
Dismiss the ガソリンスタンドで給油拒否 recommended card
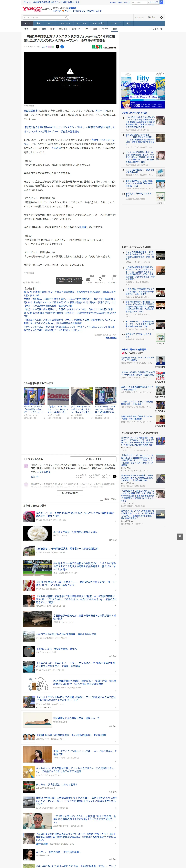(x=44, y=418)
